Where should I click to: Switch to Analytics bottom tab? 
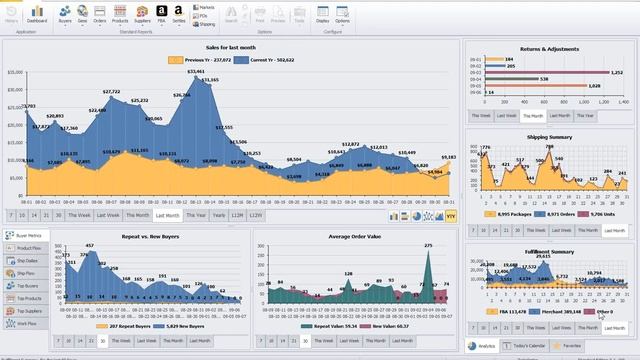[x=482, y=346]
